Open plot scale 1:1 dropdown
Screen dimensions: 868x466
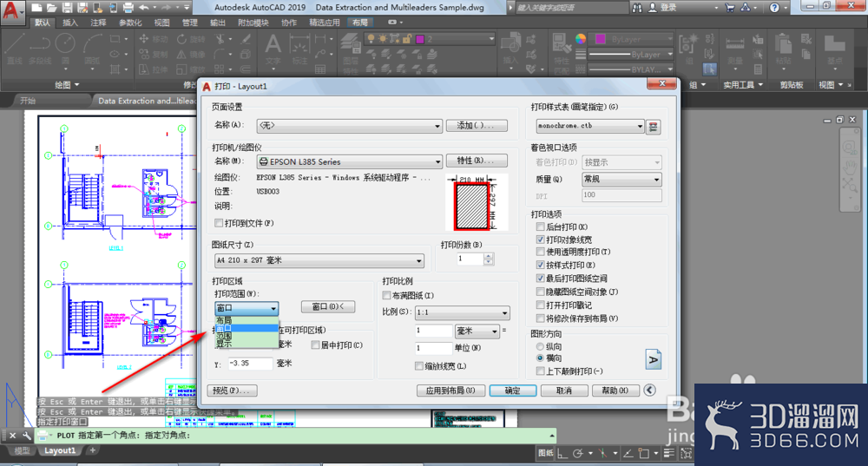pyautogui.click(x=463, y=312)
